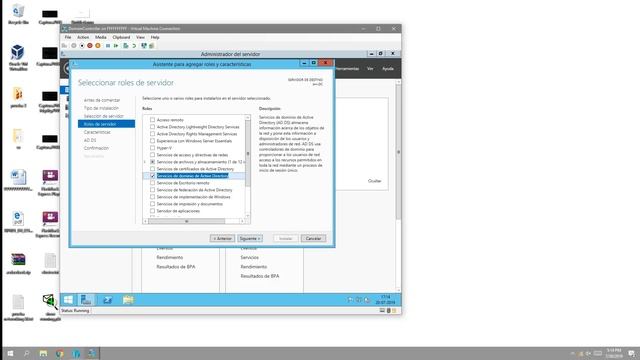Open the File menu

point(68,37)
